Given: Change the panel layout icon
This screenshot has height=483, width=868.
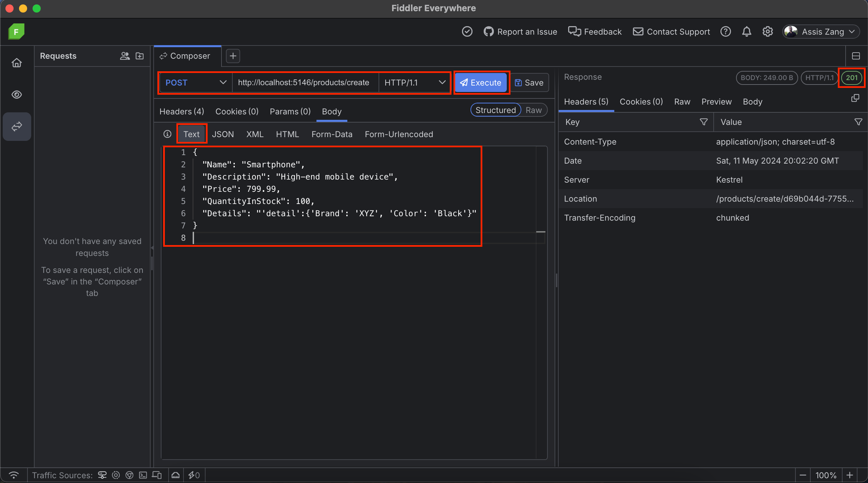Looking at the screenshot, I should (x=856, y=56).
